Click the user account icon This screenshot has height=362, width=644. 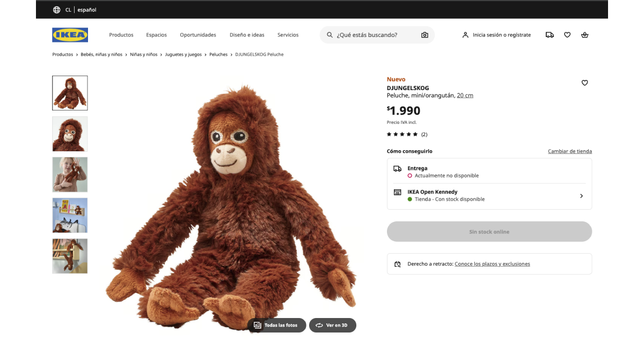click(465, 35)
